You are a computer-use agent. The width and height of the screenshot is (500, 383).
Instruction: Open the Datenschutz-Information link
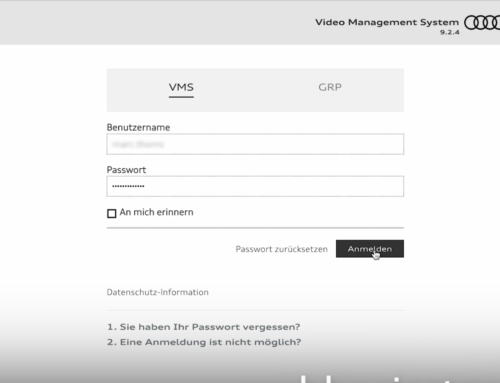(x=157, y=292)
